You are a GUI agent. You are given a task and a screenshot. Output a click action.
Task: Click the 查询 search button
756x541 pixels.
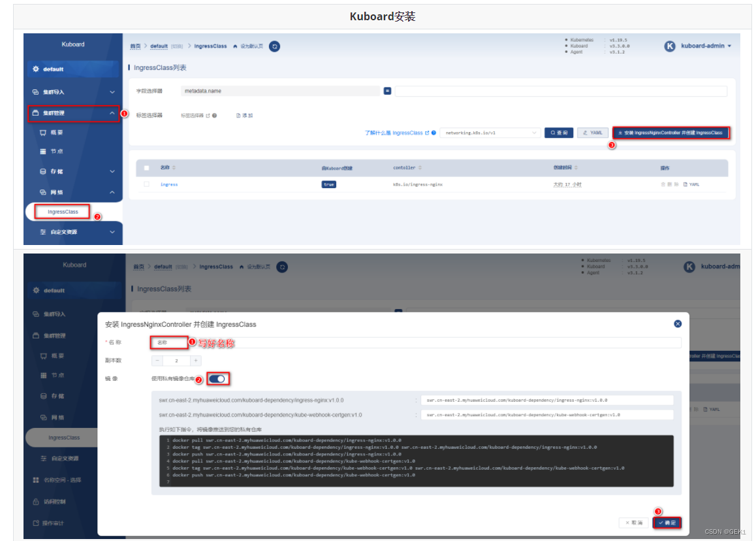point(559,133)
